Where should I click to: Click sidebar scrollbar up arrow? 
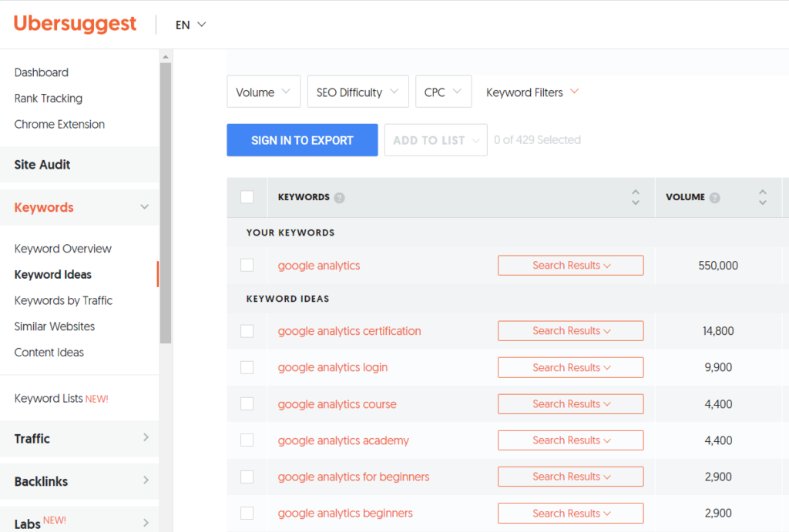tap(166, 57)
